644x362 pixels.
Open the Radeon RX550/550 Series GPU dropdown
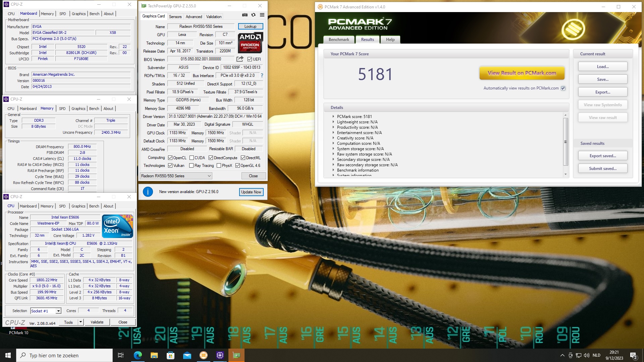click(176, 176)
